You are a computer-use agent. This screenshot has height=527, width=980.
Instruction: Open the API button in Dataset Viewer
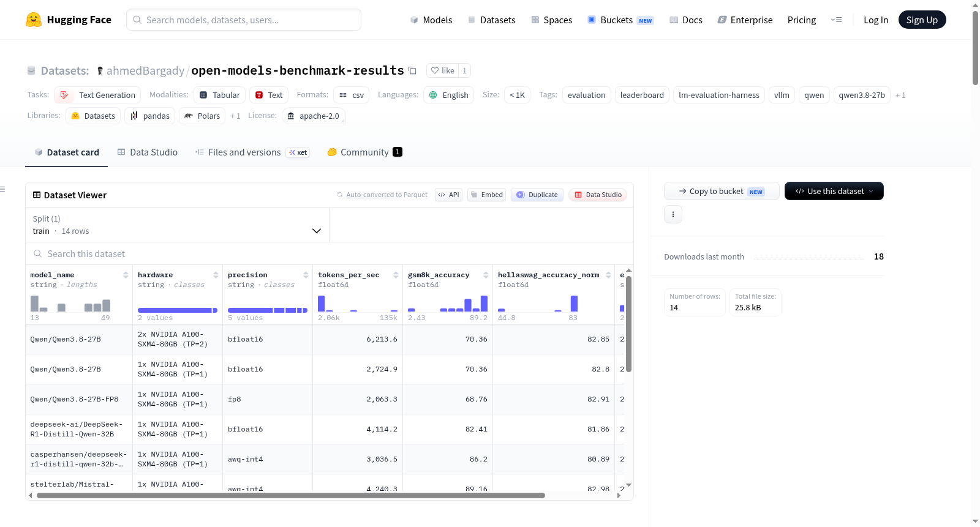point(448,195)
